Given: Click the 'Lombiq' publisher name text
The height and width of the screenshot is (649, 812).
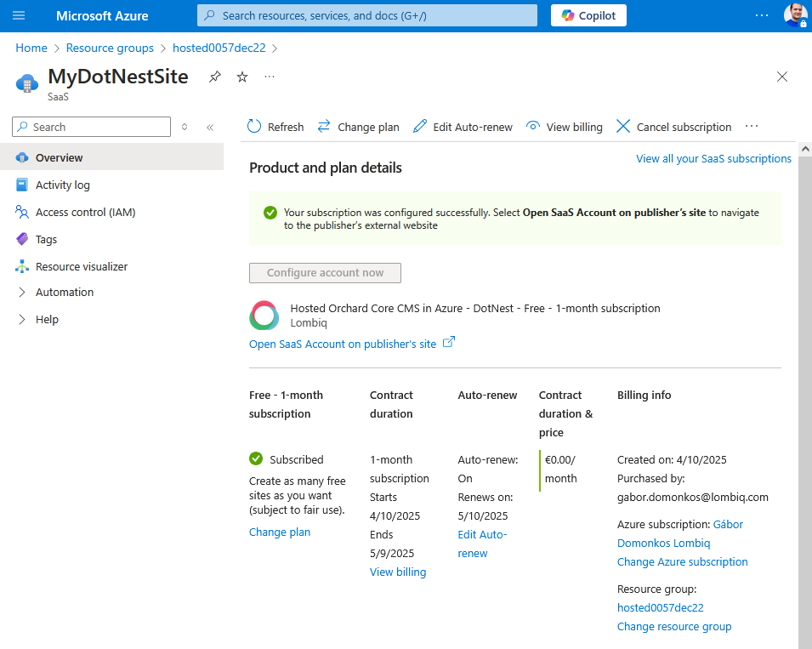Looking at the screenshot, I should coord(309,322).
